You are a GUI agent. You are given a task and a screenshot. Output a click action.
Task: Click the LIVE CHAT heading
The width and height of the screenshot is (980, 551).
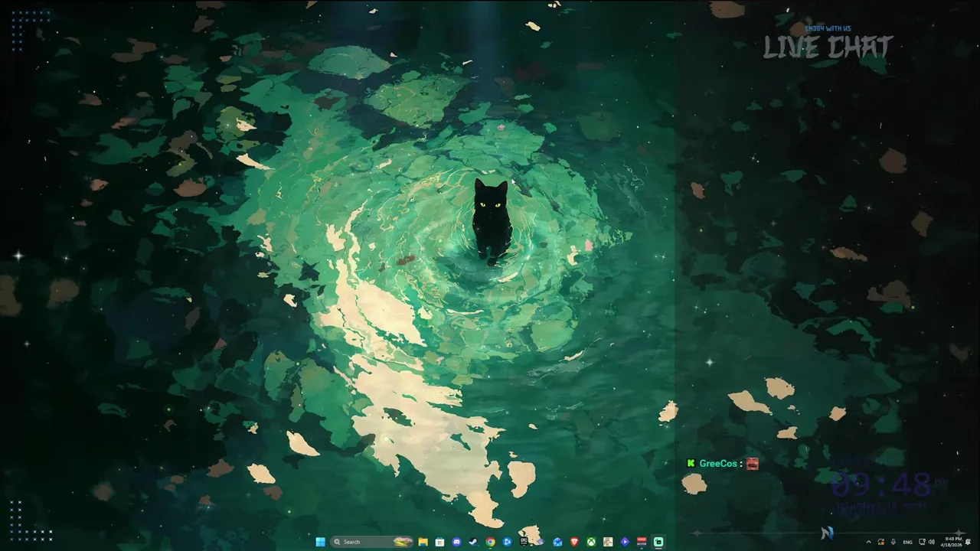click(x=828, y=47)
